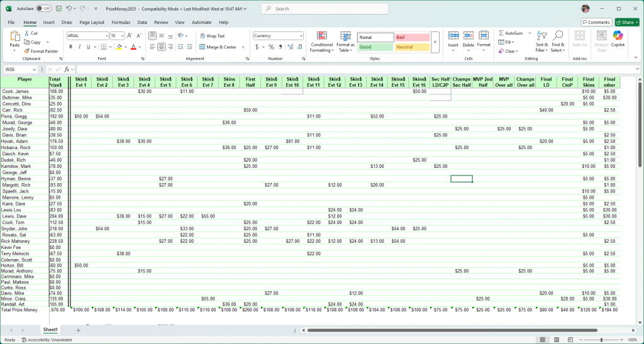
Task: Toggle the AutoSave switch
Action: coord(43,9)
